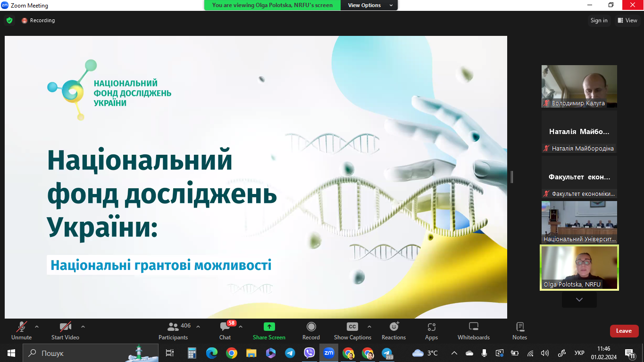Open the Calculator taskbar icon
This screenshot has height=362, width=644.
pos(192,353)
